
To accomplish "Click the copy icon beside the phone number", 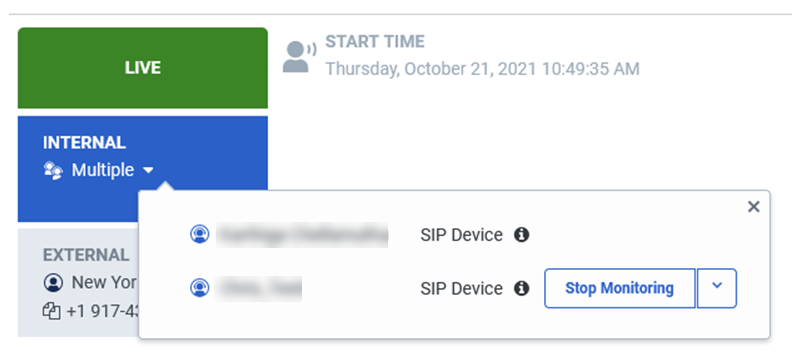I will pos(51,311).
